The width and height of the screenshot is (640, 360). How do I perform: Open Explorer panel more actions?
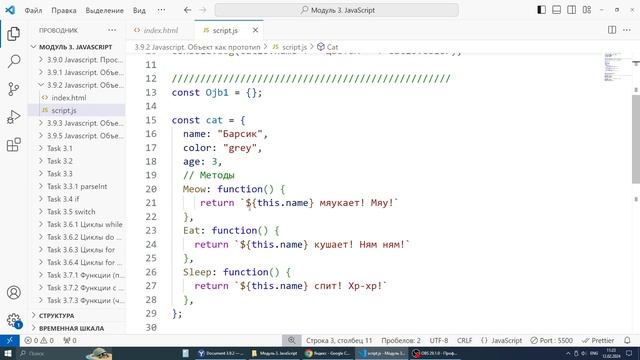(112, 30)
